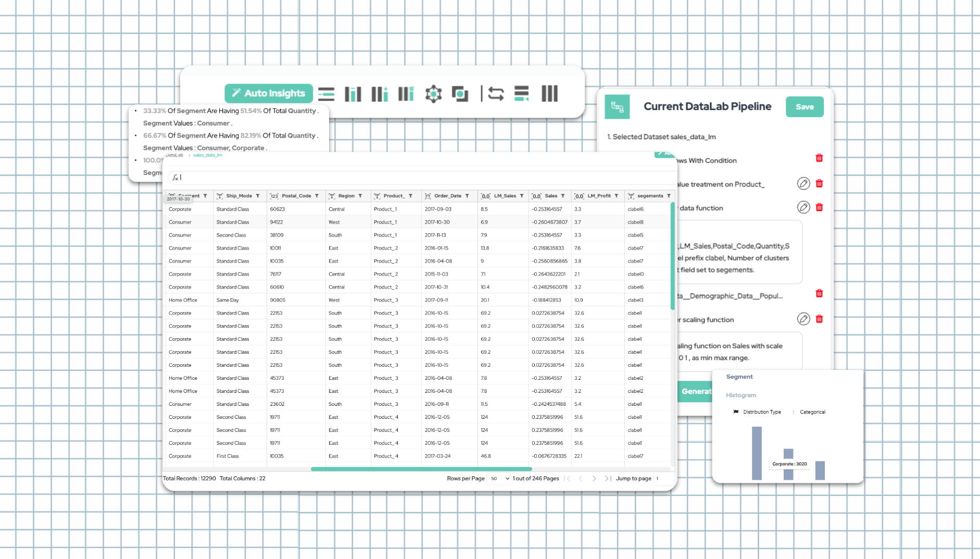The width and height of the screenshot is (980, 559).
Task: Click the Generate button in pipeline panel
Action: pyautogui.click(x=695, y=391)
